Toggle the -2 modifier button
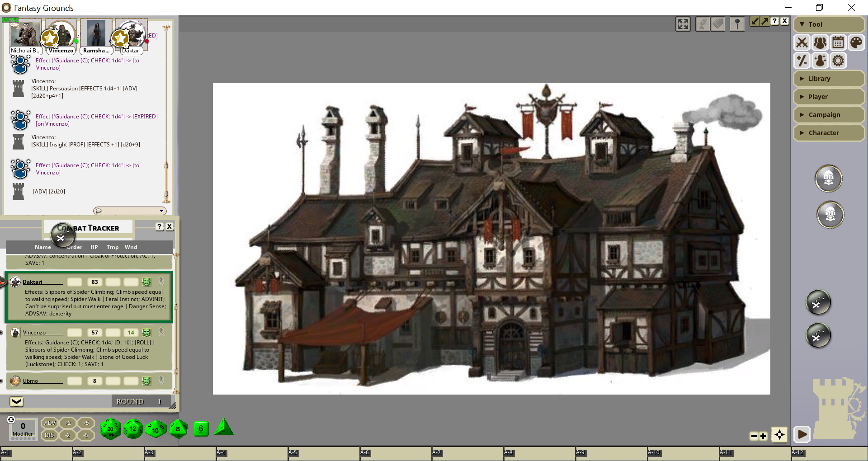Viewport: 868px width, 461px height. tap(68, 435)
